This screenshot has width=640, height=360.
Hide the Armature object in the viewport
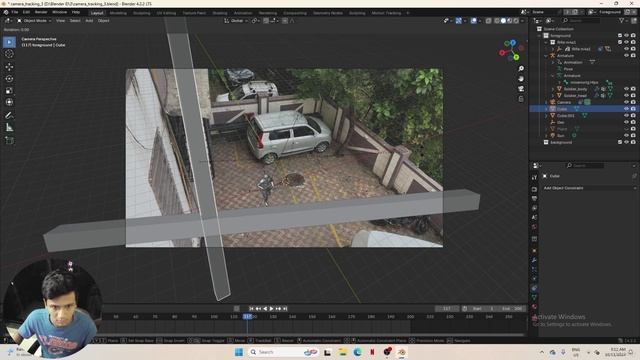(x=626, y=56)
